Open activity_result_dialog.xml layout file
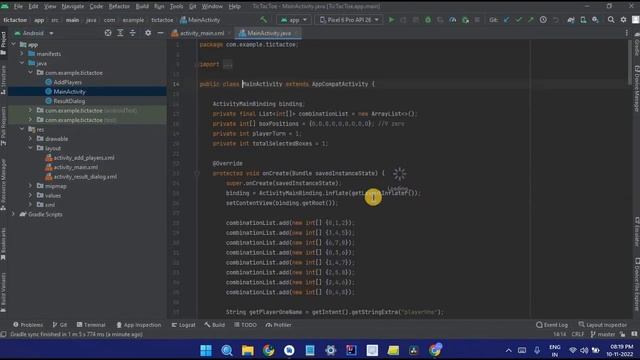 pos(85,177)
